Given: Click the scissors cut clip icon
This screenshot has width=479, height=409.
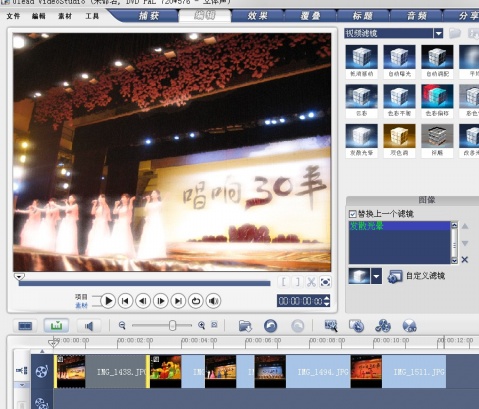Looking at the screenshot, I should [311, 282].
